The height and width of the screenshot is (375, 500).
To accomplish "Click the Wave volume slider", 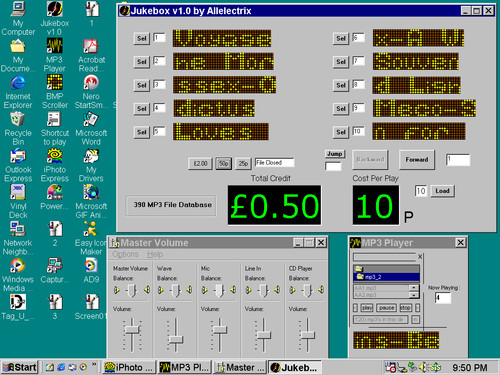I will coord(175,339).
